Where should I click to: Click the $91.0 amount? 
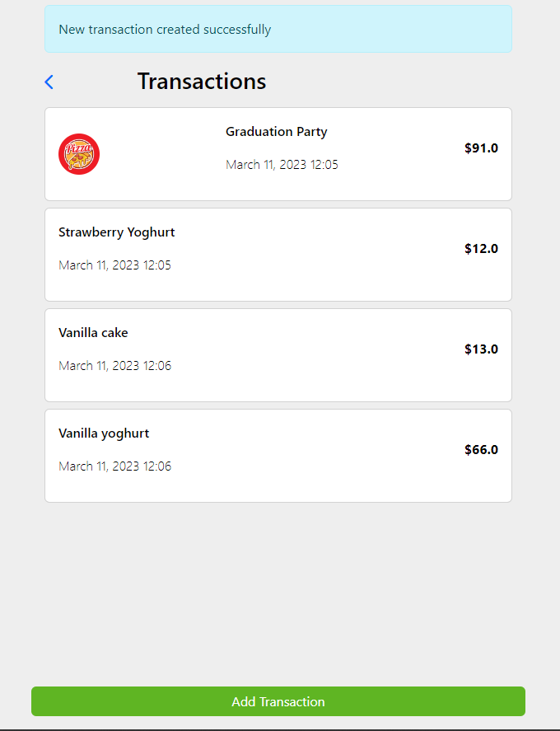481,148
